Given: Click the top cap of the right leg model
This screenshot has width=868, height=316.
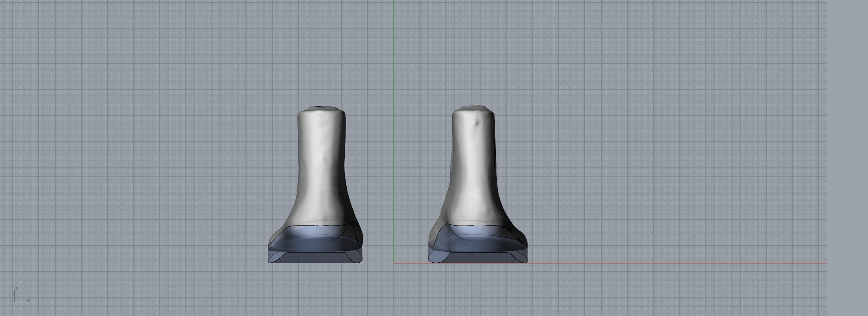Looking at the screenshot, I should [x=473, y=108].
